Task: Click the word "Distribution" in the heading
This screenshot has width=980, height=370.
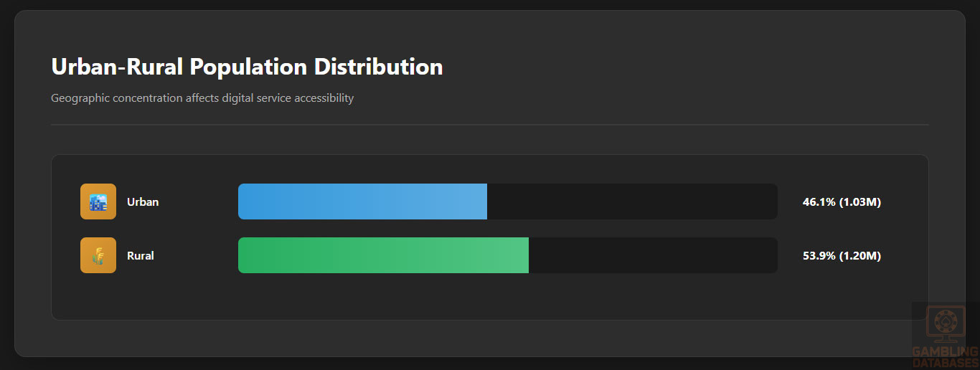Action: pyautogui.click(x=379, y=67)
